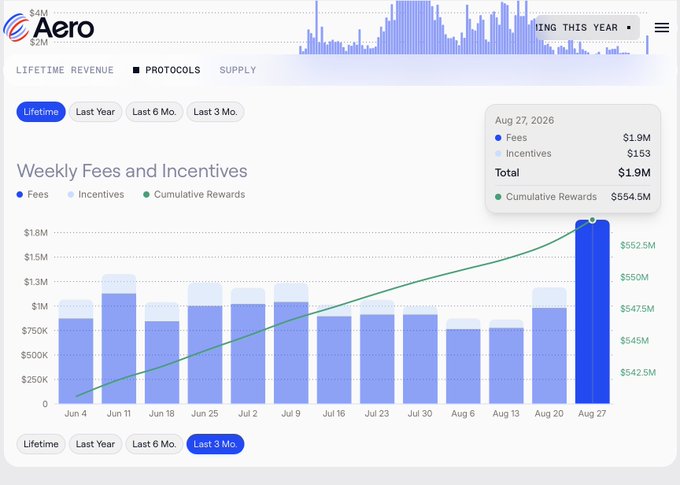
Task: Click the Aug 6 bar
Action: [463, 361]
